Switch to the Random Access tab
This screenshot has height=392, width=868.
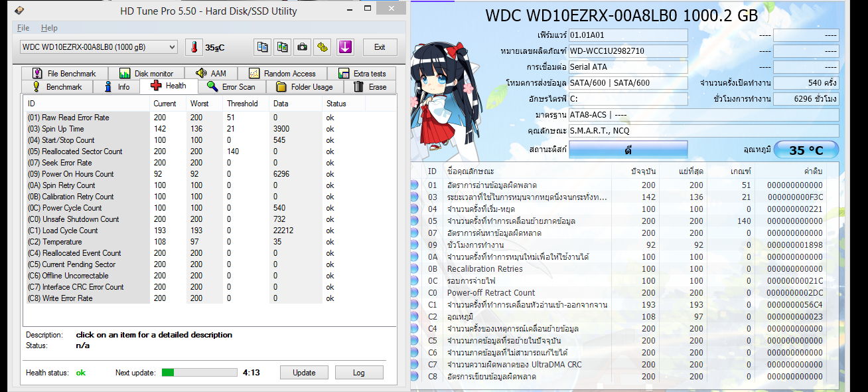[282, 73]
